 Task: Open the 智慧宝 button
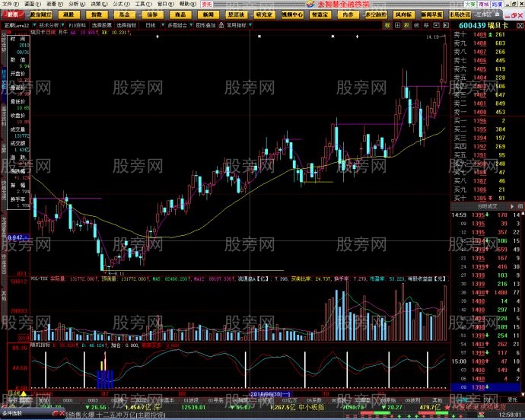point(320,14)
